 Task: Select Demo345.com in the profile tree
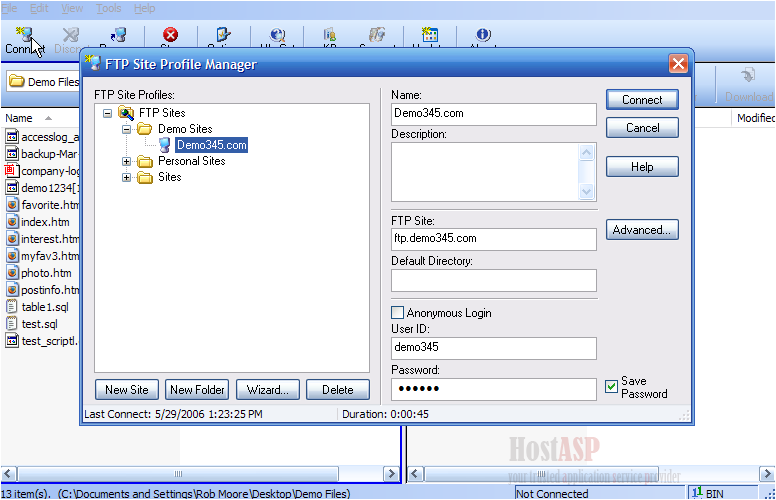(x=212, y=145)
